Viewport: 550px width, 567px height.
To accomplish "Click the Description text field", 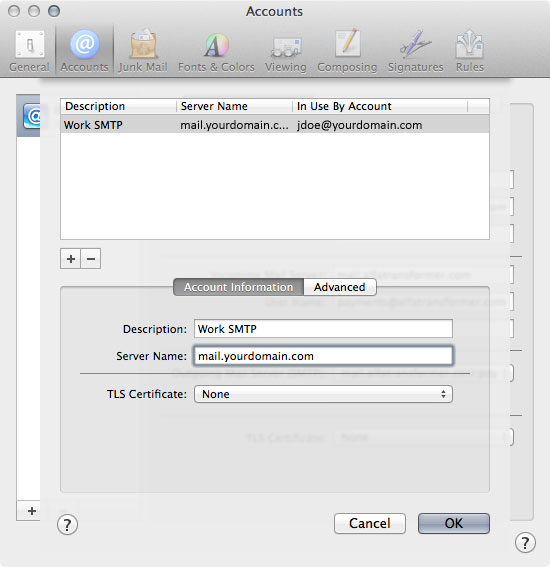I will (323, 329).
